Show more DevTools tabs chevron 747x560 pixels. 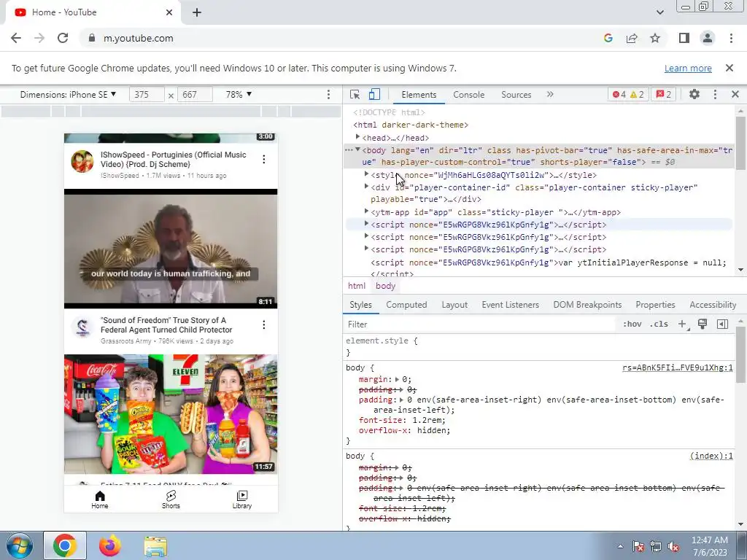[x=550, y=94]
